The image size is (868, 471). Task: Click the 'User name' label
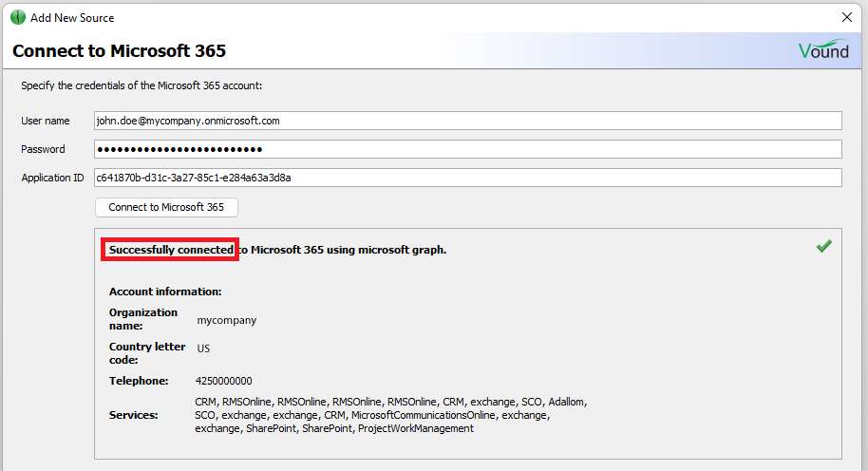(x=46, y=121)
